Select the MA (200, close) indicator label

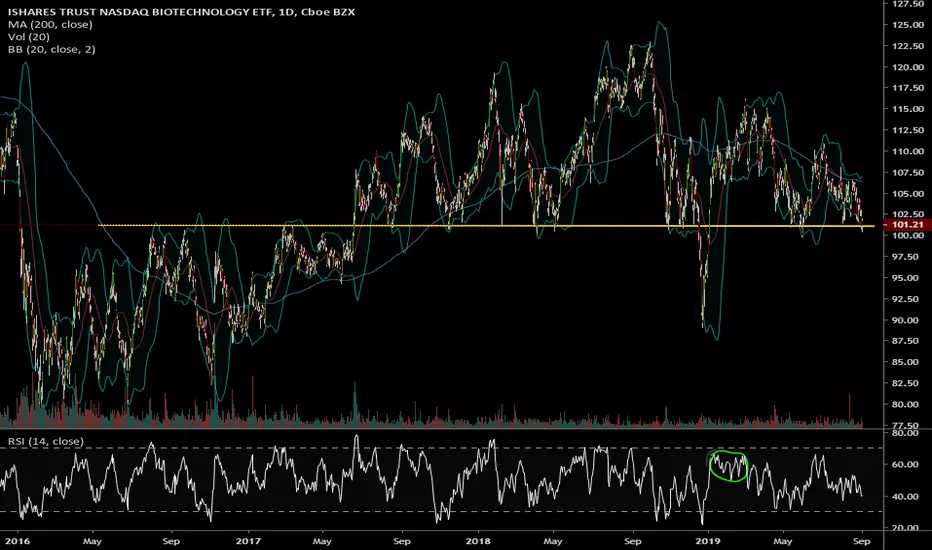[50, 24]
